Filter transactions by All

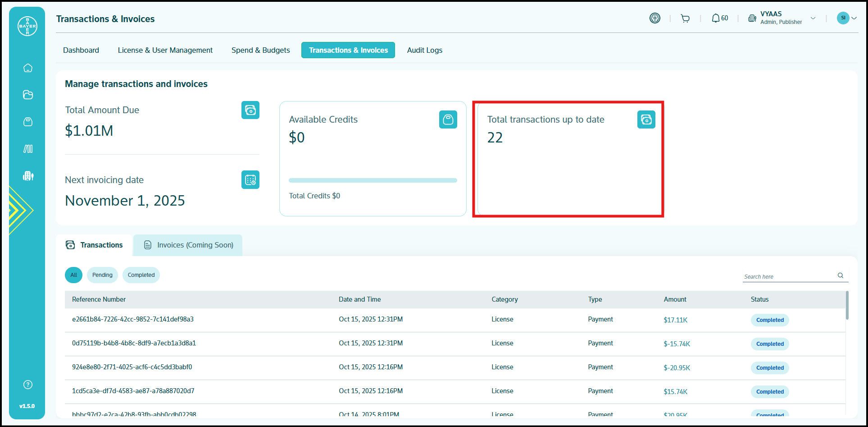click(x=74, y=275)
